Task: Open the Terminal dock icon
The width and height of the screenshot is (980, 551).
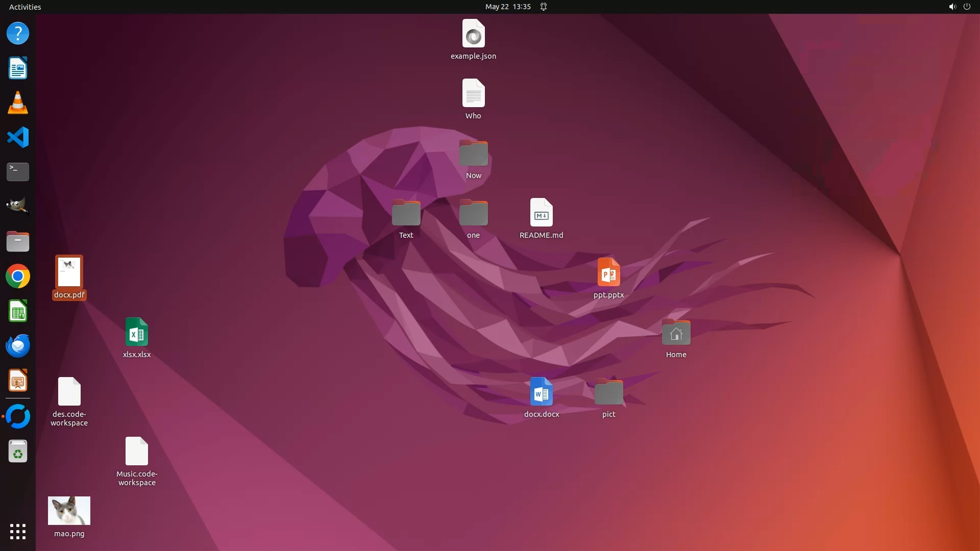Action: point(18,172)
